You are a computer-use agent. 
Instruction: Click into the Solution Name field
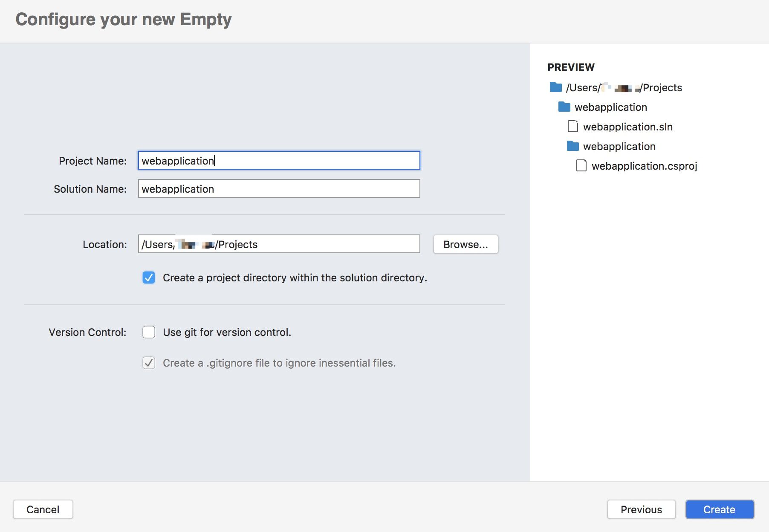click(279, 189)
